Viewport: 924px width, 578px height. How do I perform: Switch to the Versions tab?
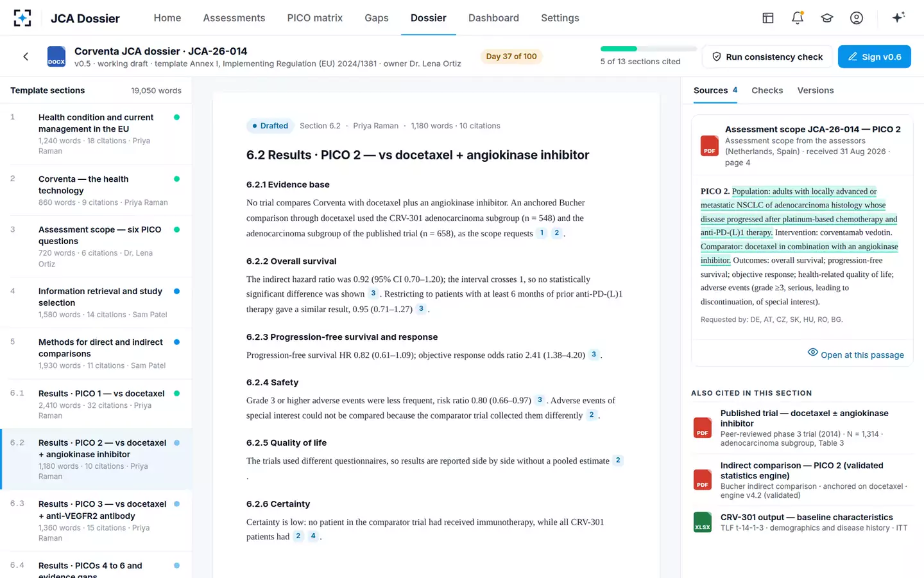[816, 91]
